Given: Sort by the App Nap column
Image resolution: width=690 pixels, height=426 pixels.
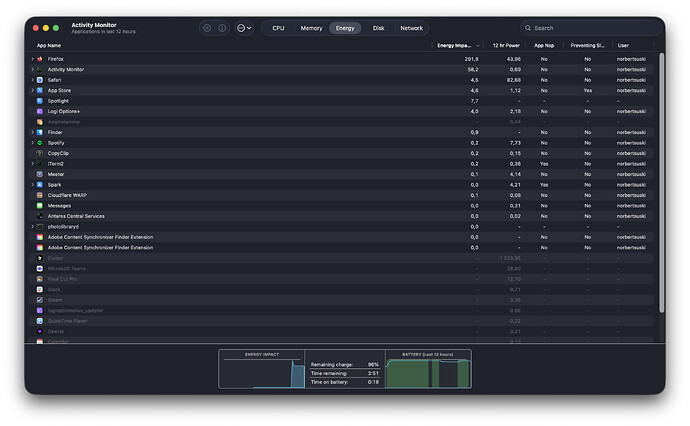Looking at the screenshot, I should coord(544,45).
